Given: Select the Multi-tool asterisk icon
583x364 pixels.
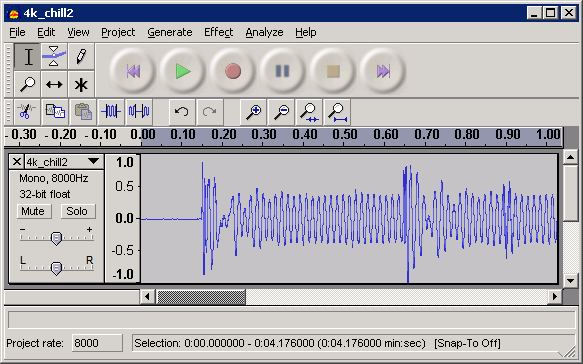Looking at the screenshot, I should point(81,84).
